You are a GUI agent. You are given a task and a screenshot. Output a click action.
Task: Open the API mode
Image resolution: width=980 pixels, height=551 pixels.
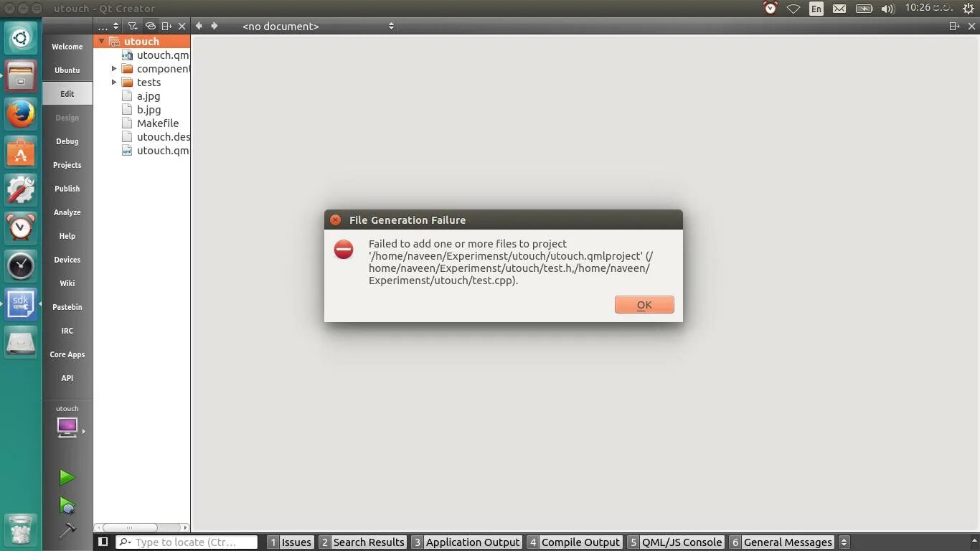pyautogui.click(x=67, y=378)
